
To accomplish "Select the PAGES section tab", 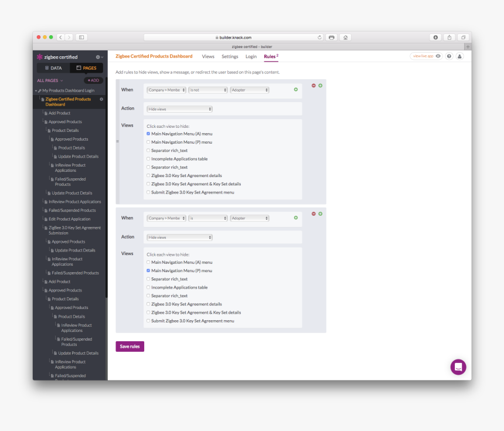I will point(87,68).
